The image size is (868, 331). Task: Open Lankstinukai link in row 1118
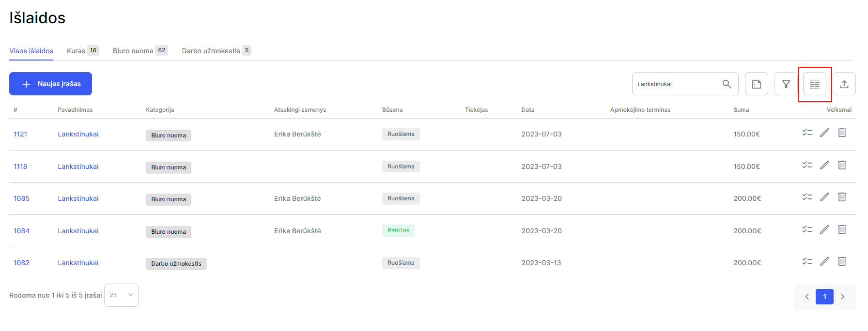coord(78,166)
